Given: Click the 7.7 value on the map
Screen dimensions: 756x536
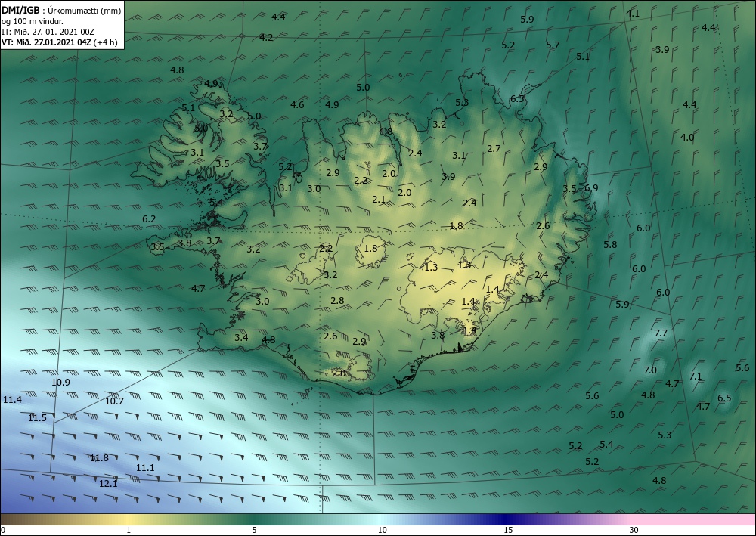Looking at the screenshot, I should (661, 333).
